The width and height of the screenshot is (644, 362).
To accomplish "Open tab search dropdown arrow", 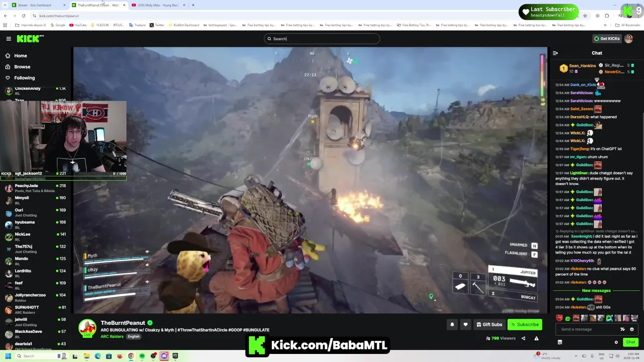I will [x=5, y=5].
